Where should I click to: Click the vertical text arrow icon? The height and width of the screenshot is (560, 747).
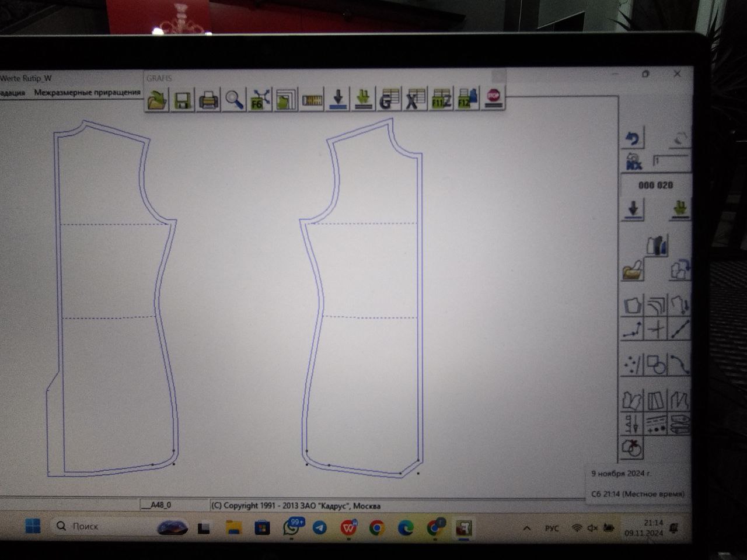pos(633,424)
